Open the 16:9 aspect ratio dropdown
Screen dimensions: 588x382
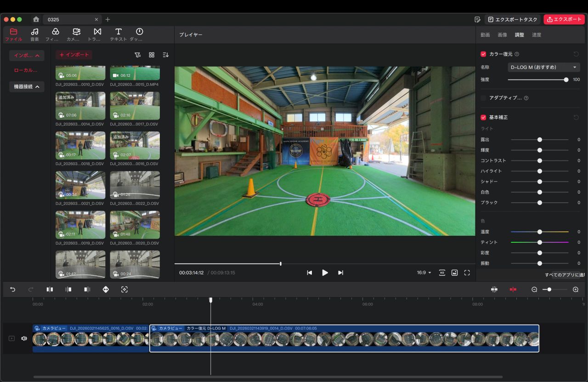click(424, 273)
